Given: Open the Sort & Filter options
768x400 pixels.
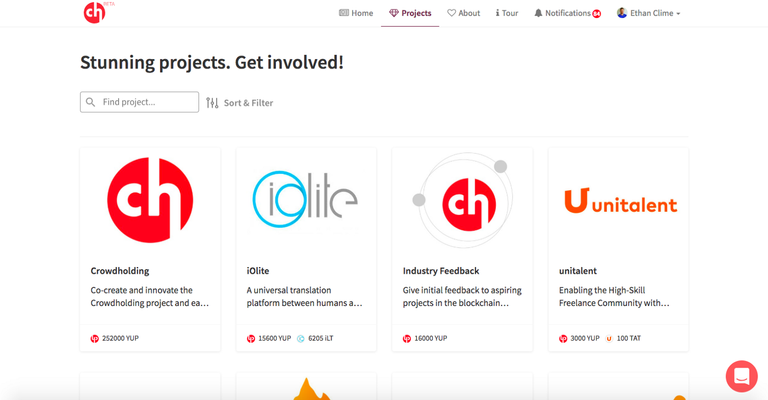Looking at the screenshot, I should pyautogui.click(x=240, y=103).
